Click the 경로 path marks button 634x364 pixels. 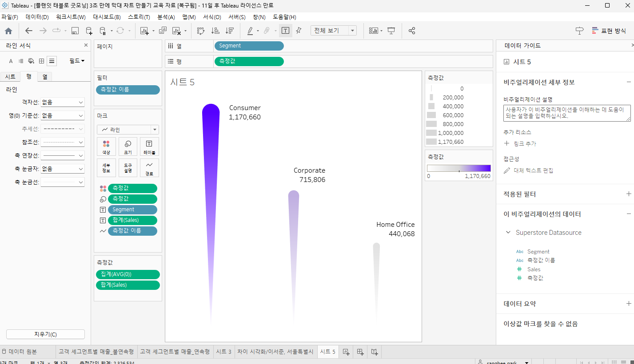(x=149, y=168)
